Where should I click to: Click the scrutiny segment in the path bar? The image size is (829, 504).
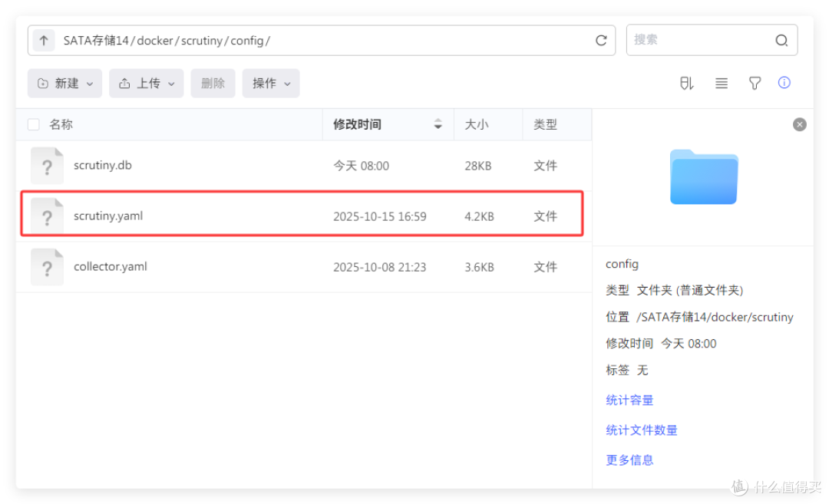(x=201, y=41)
